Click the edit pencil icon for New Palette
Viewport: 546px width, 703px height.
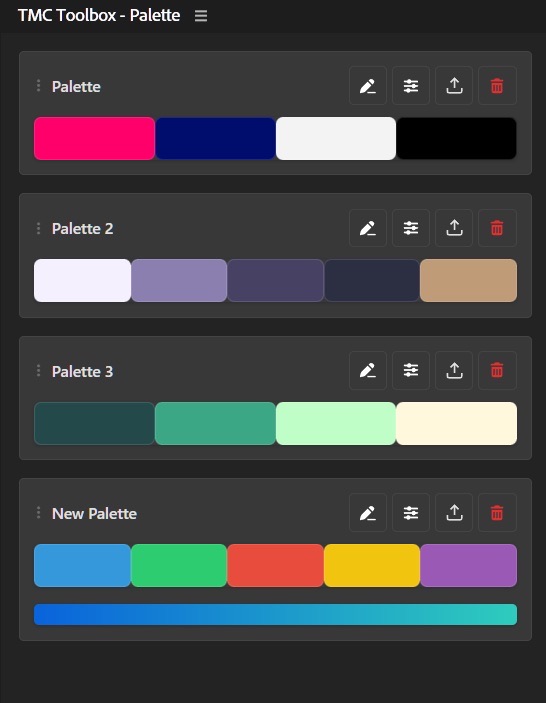[368, 512]
